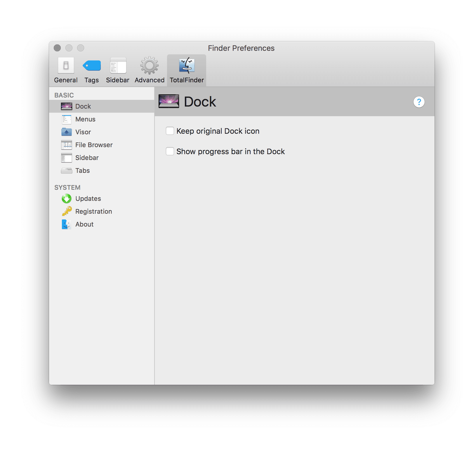Select the Updates text label under SYSTEM

click(88, 199)
